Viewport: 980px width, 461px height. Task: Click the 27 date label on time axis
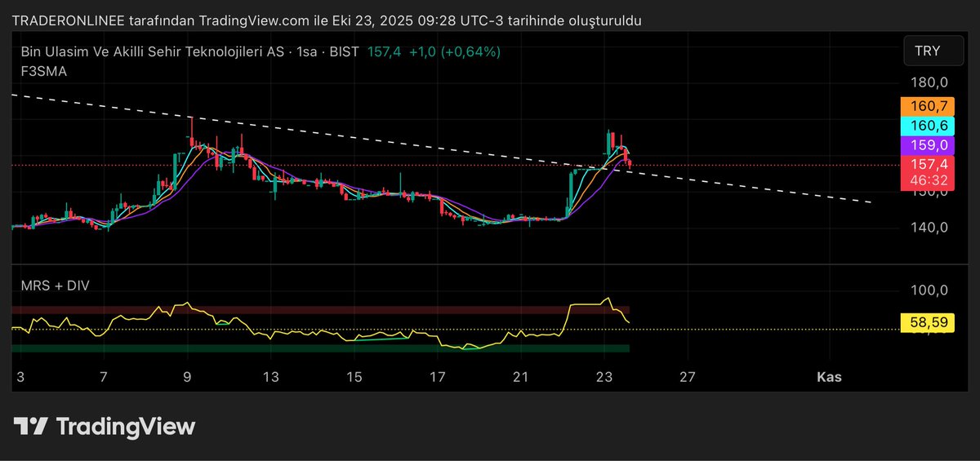tap(688, 376)
